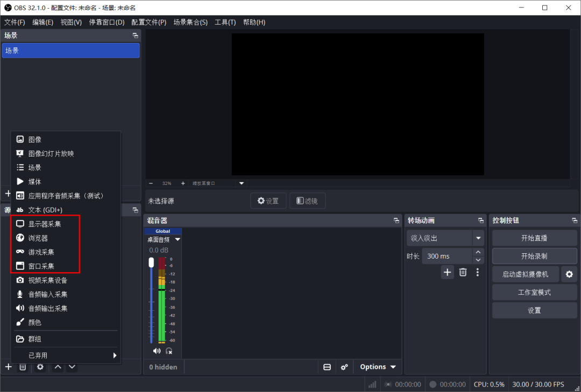Expand the 淡入淡出 transition dropdown
The height and width of the screenshot is (392, 581).
pyautogui.click(x=478, y=238)
